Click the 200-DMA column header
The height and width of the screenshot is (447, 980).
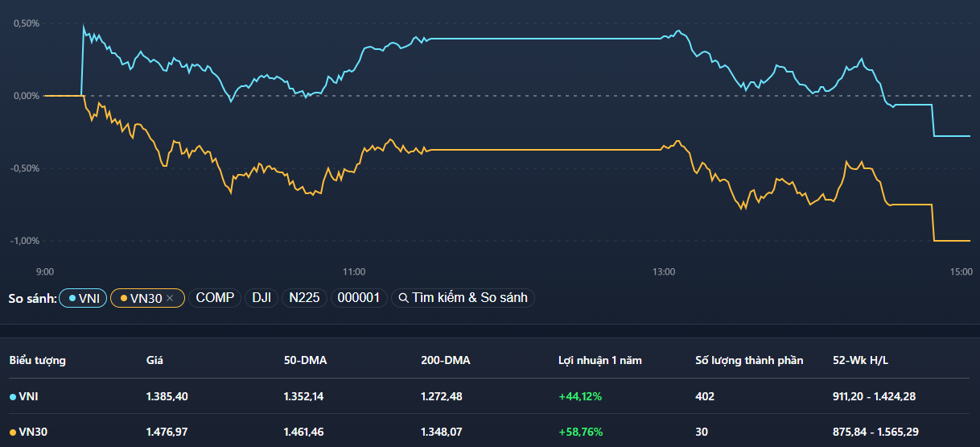click(445, 360)
